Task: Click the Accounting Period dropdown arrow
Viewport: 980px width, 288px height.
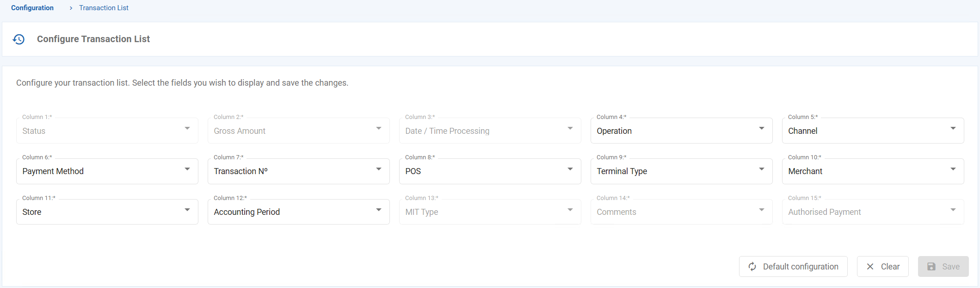Action: (378, 210)
